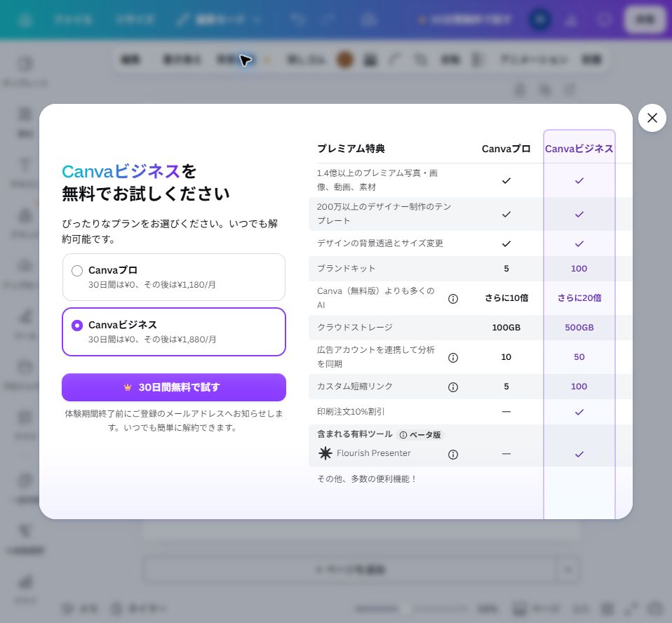Click 200万以上のデザイナー制作のテンプレート text
Viewport: 672px width, 623px height.
click(x=384, y=213)
